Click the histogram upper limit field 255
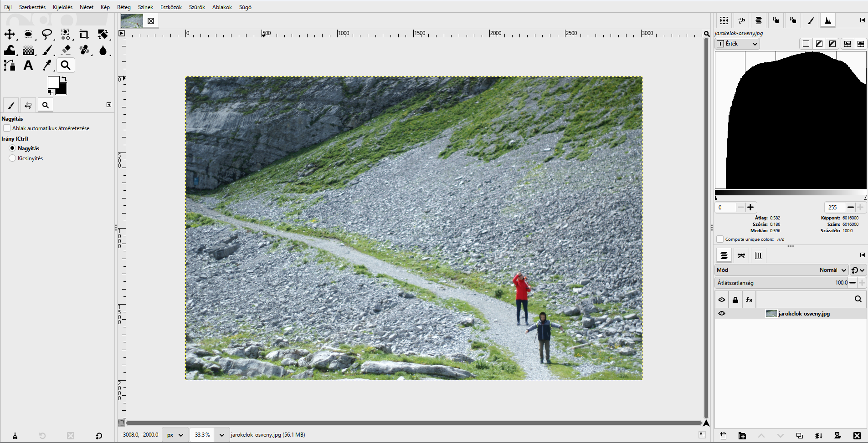Screen dimensions: 868x443 click(835, 208)
